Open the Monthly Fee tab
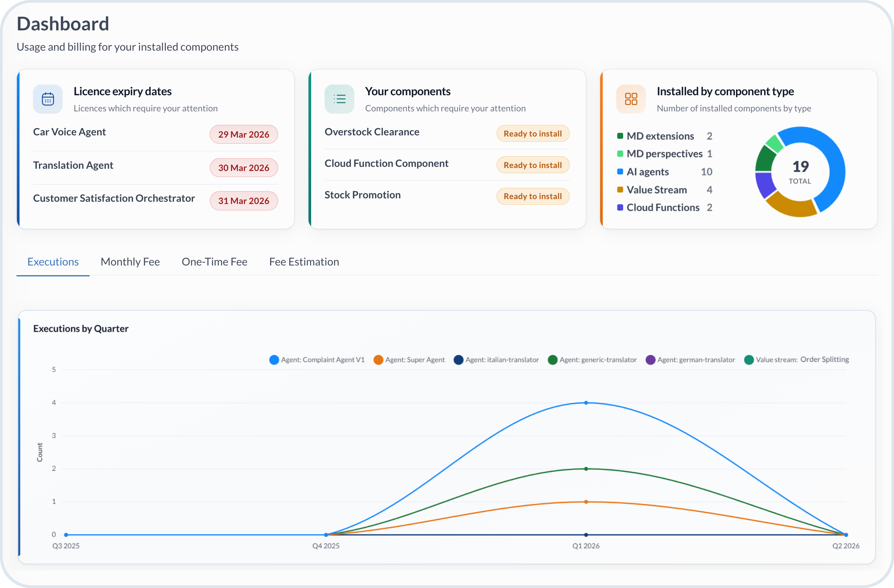This screenshot has width=894, height=588. 130,262
